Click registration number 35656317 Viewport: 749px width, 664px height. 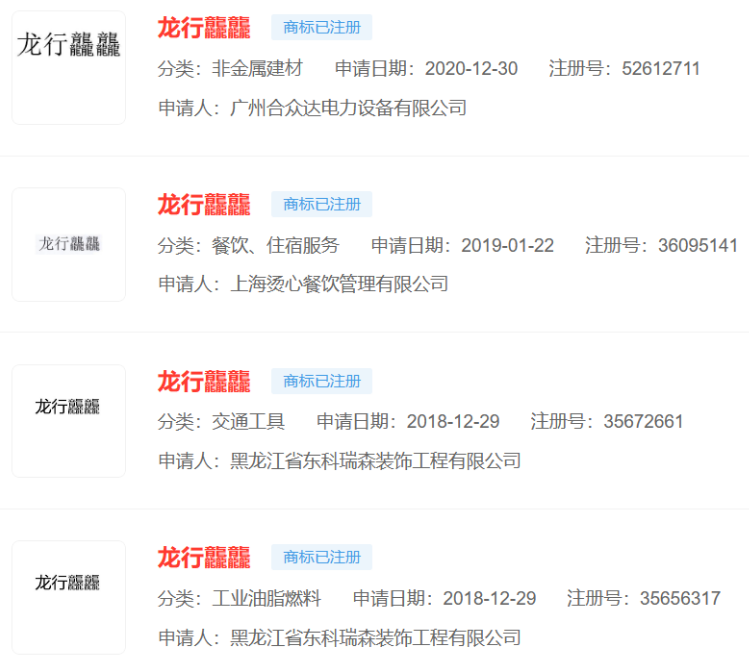pyautogui.click(x=680, y=598)
